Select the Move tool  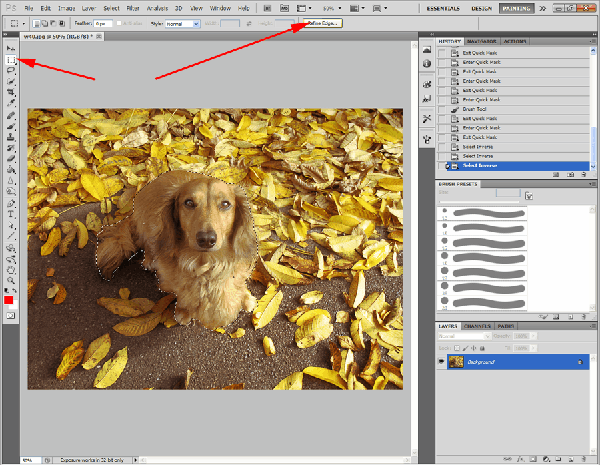[x=11, y=48]
